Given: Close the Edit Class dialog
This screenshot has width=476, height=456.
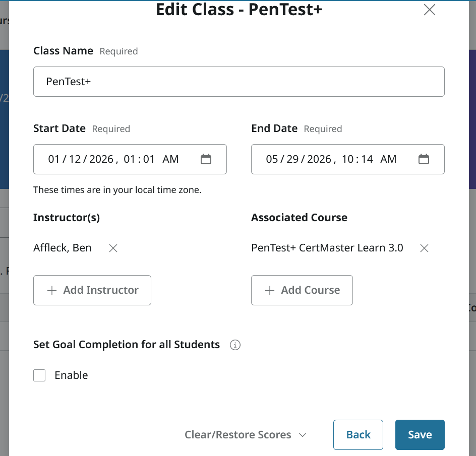Looking at the screenshot, I should (x=430, y=10).
